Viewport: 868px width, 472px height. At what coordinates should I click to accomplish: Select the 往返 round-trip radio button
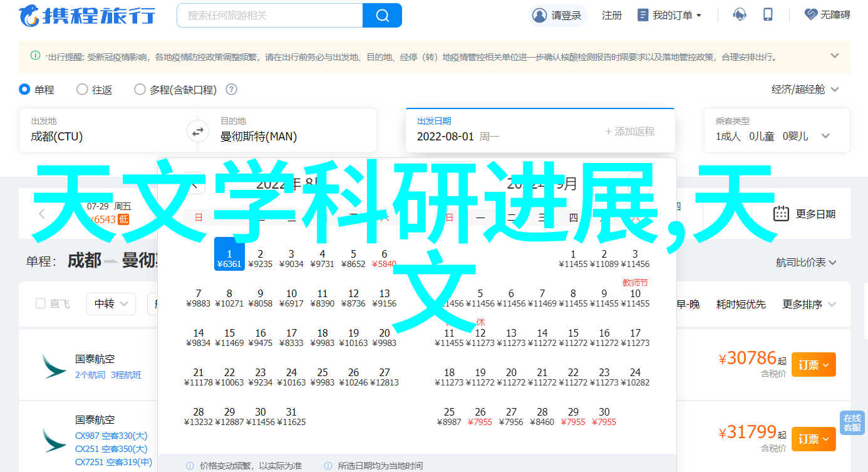point(82,90)
